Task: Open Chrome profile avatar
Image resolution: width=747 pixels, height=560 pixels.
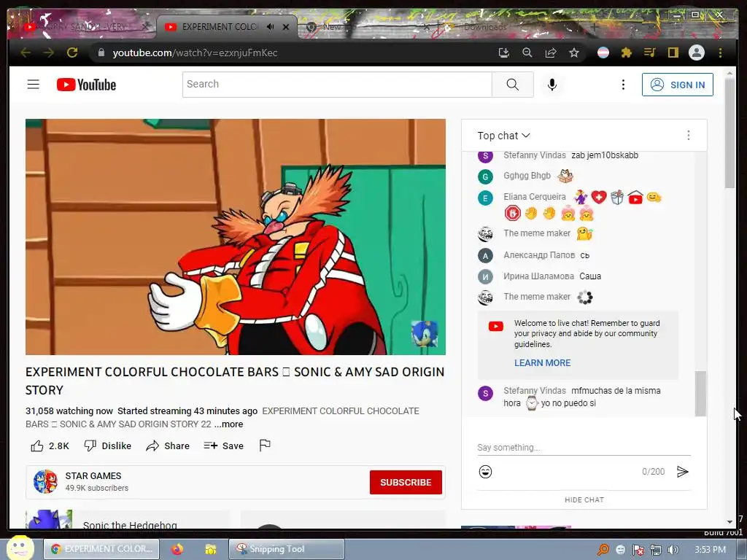Action: click(x=697, y=52)
